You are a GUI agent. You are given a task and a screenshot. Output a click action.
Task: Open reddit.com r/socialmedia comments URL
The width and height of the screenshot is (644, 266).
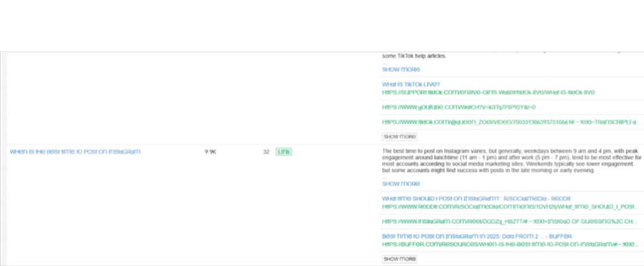pos(511,206)
